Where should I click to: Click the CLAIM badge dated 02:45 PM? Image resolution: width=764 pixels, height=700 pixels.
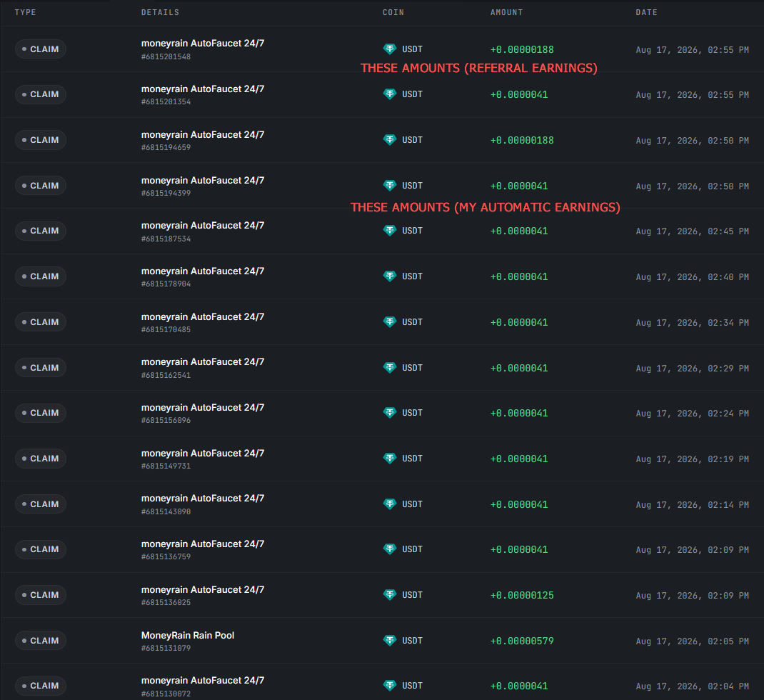41,231
